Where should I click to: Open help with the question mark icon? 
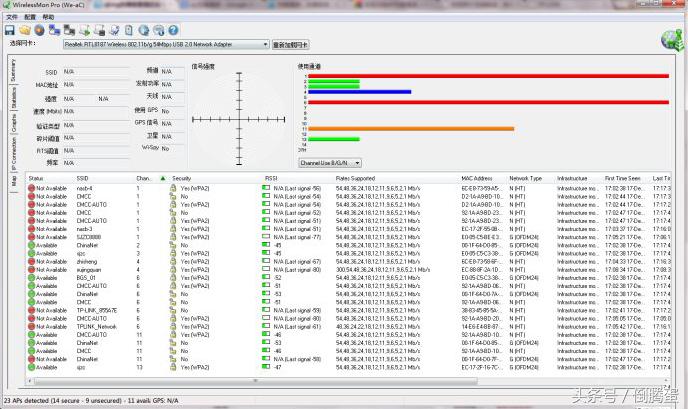pos(173,30)
